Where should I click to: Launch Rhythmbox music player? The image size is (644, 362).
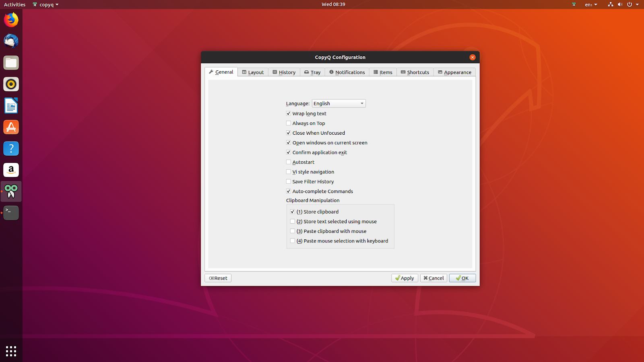[11, 84]
